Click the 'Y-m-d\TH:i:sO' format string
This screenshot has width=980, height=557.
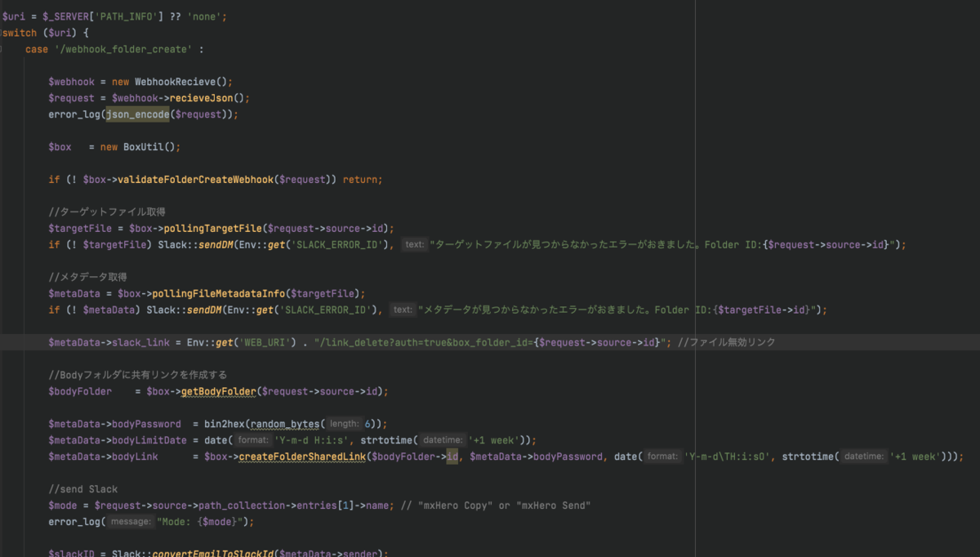click(728, 457)
